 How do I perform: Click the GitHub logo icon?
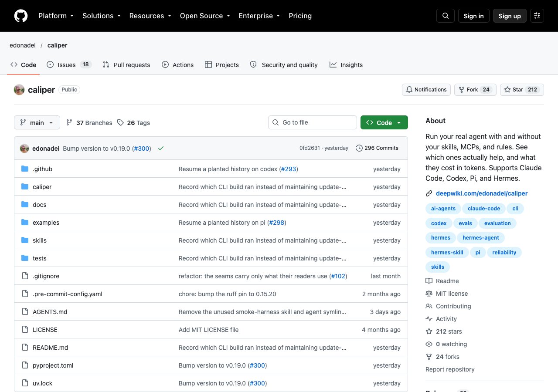[21, 16]
